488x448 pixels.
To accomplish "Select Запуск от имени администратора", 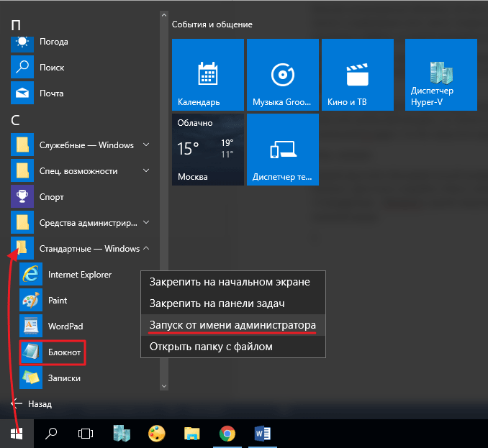I will pos(232,325).
